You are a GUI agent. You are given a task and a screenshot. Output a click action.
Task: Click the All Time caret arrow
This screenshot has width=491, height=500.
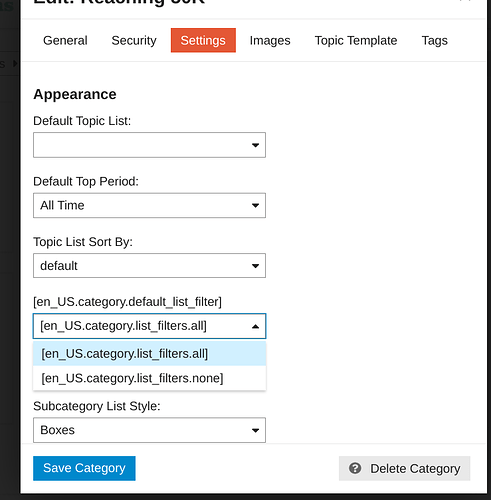pyautogui.click(x=255, y=205)
